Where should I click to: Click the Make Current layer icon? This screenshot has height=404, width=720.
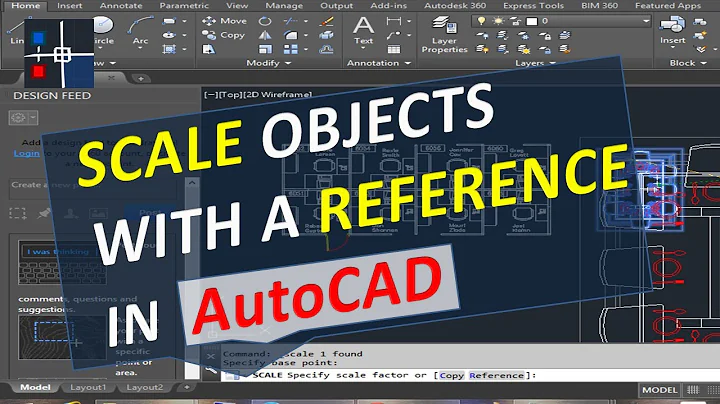pos(565,35)
